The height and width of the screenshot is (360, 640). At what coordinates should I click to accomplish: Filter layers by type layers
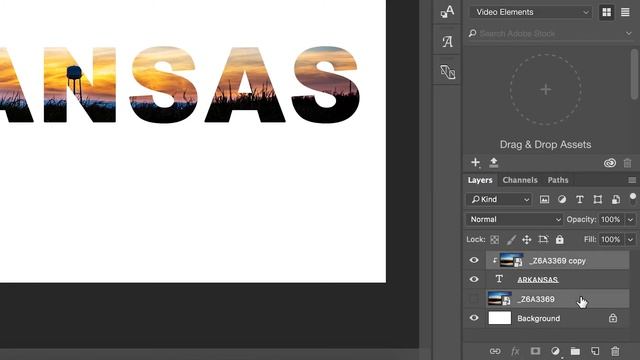(580, 199)
